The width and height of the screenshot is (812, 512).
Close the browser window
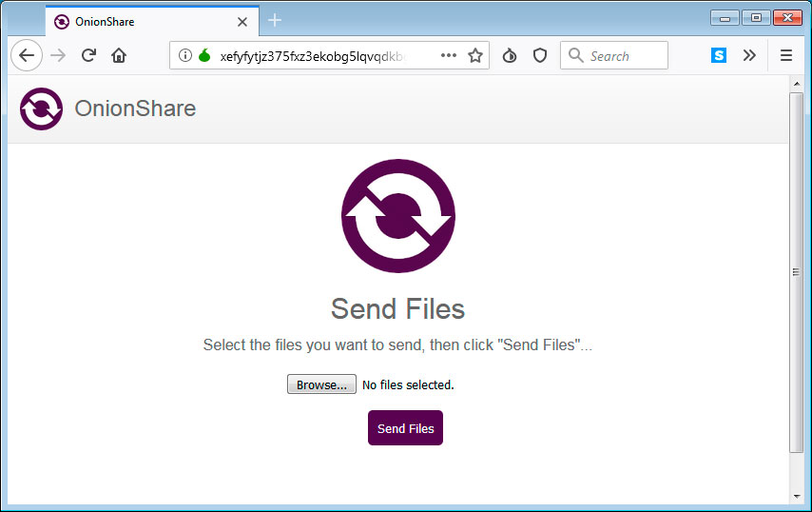[787, 18]
